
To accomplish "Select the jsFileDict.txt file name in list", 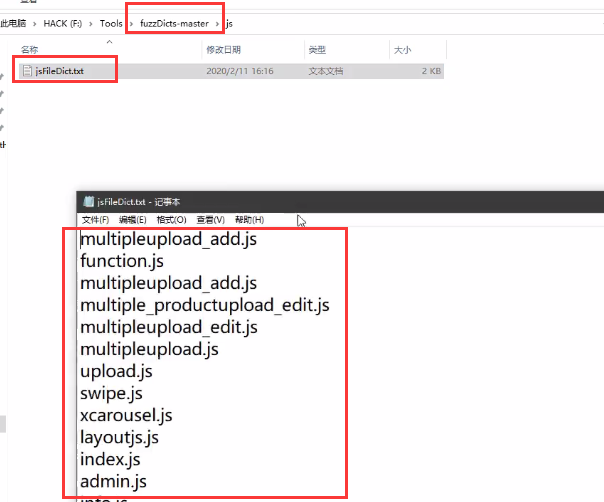I will pyautogui.click(x=59, y=71).
